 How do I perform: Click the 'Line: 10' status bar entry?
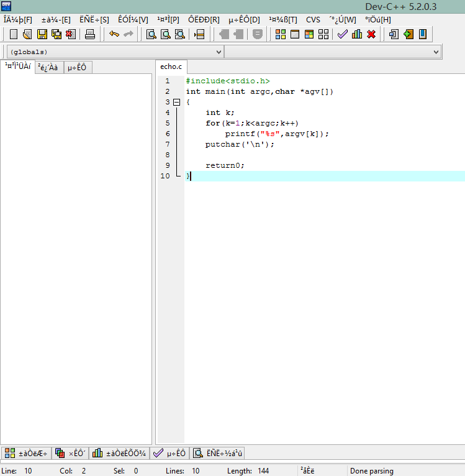(x=16, y=471)
